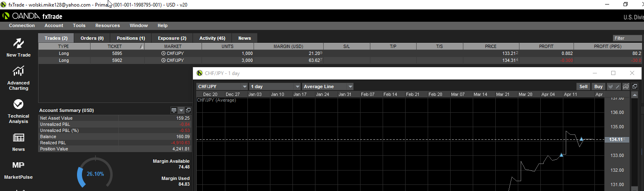Switch to the Positions (1) tab
This screenshot has width=644, height=191.
point(131,38)
